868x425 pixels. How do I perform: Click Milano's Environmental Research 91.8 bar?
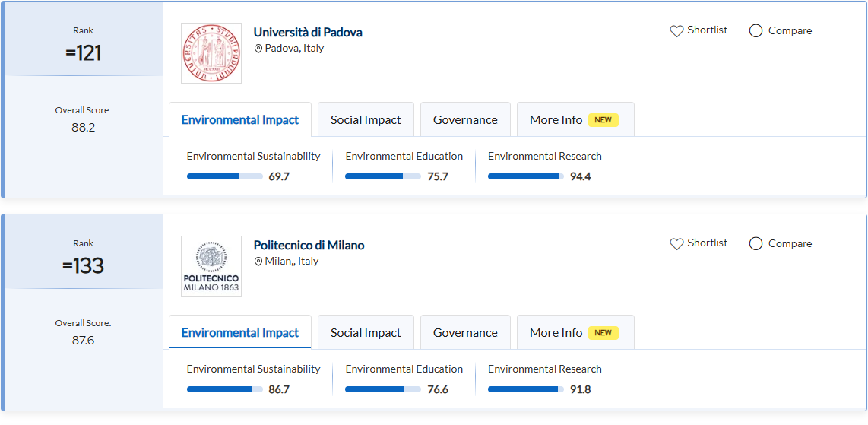click(525, 389)
